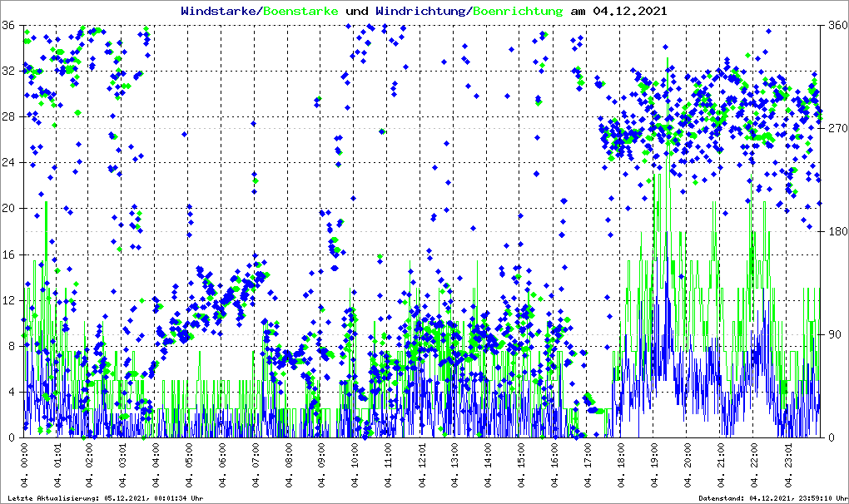Click the time label '04. 12:01'

coord(422,465)
